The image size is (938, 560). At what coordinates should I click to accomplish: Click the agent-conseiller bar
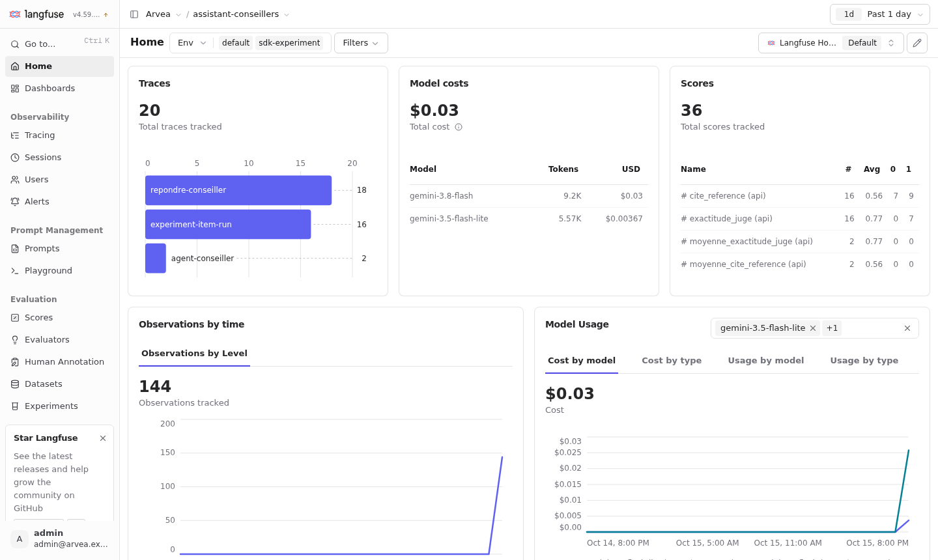[156, 259]
